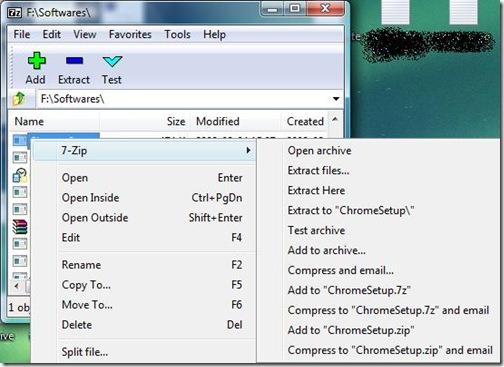Sort by the Modified column header

[218, 121]
